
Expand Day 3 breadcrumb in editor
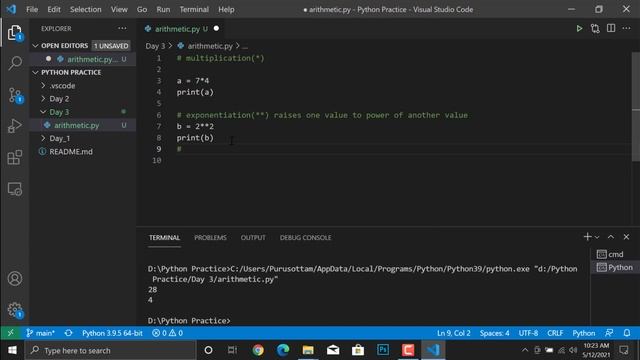click(156, 46)
